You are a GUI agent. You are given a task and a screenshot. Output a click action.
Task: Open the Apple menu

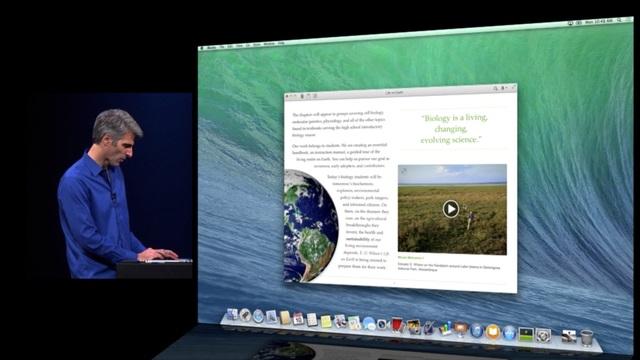[201, 48]
